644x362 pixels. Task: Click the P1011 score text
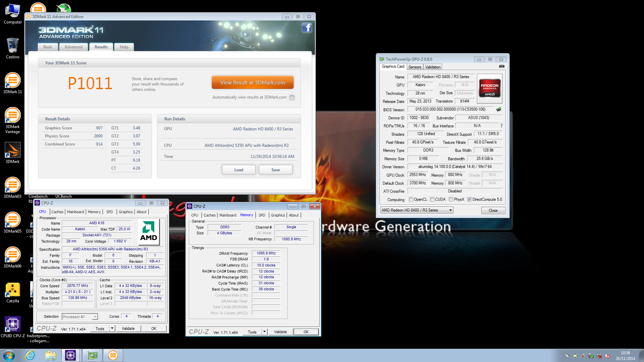pyautogui.click(x=90, y=83)
